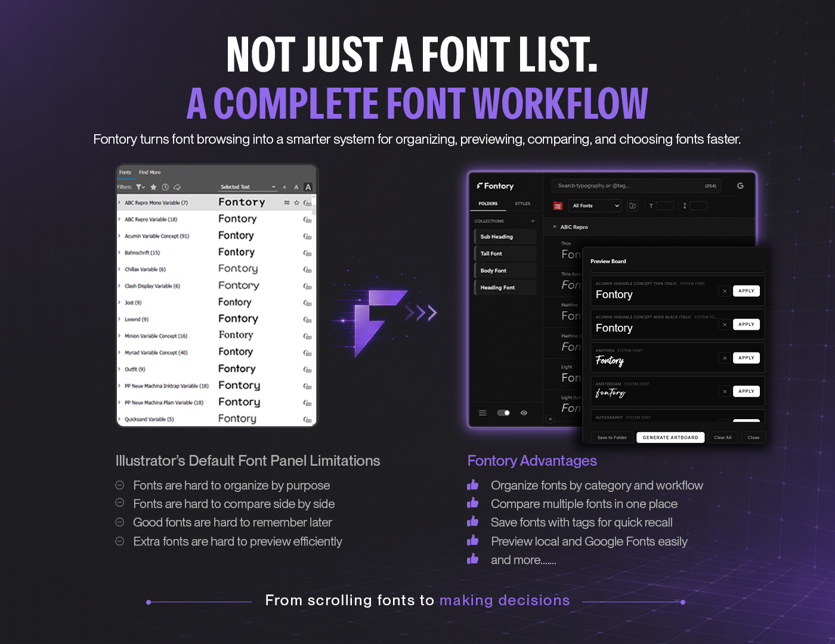The height and width of the screenshot is (644, 835).
Task: Select the Heading Font collection
Action: click(x=505, y=287)
